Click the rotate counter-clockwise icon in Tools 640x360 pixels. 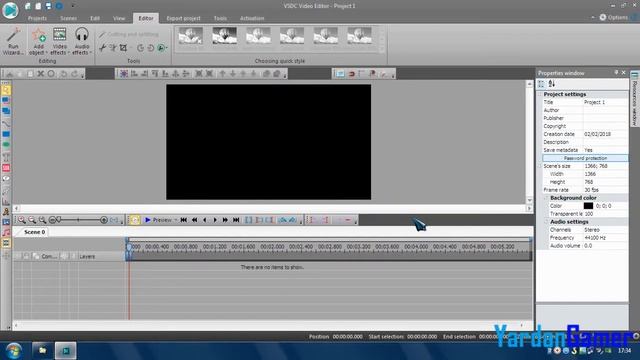pyautogui.click(x=151, y=48)
